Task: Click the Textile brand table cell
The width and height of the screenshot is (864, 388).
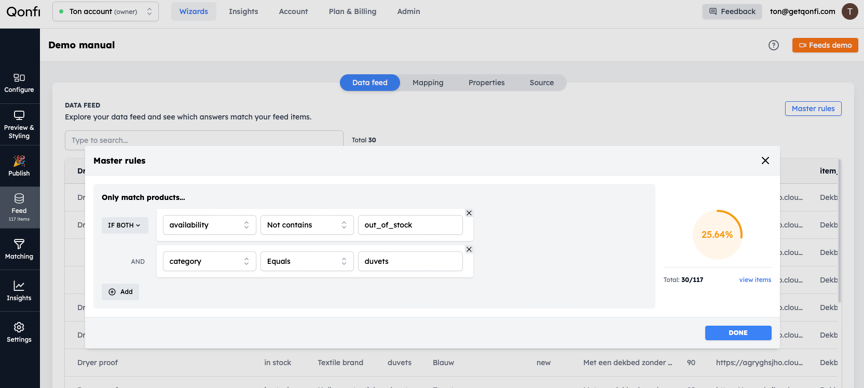Action: pyautogui.click(x=340, y=363)
